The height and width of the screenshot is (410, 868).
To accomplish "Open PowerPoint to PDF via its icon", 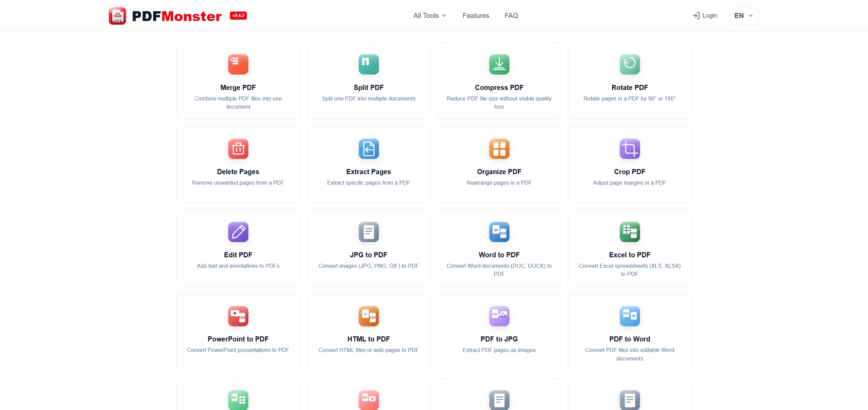I will point(238,316).
